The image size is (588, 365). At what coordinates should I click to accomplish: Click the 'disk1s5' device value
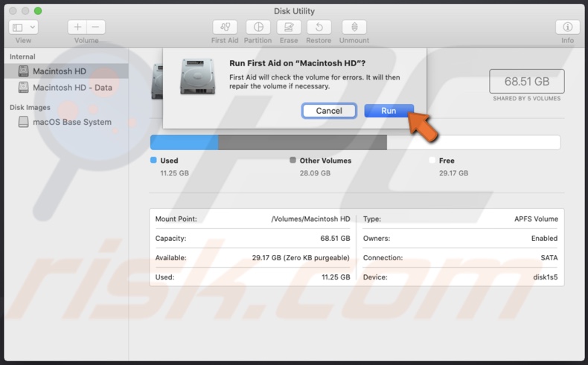(546, 277)
